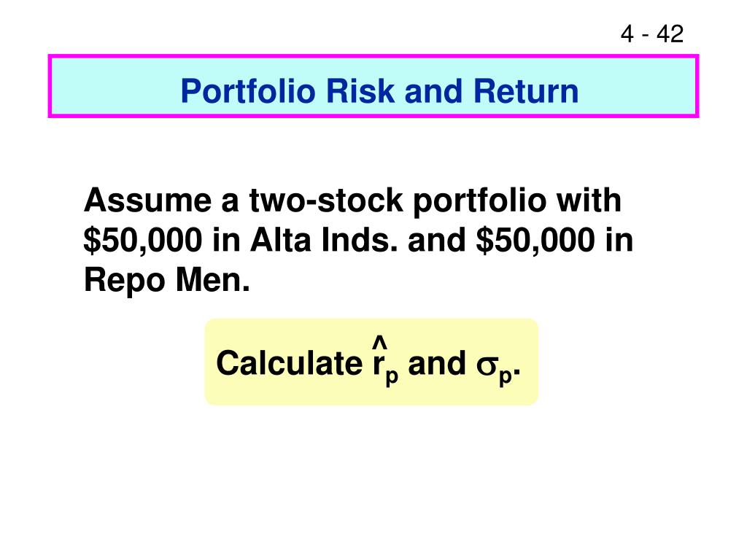The image size is (747, 560).
Task: Click the sigma p standard deviation symbol
Action: (x=494, y=369)
